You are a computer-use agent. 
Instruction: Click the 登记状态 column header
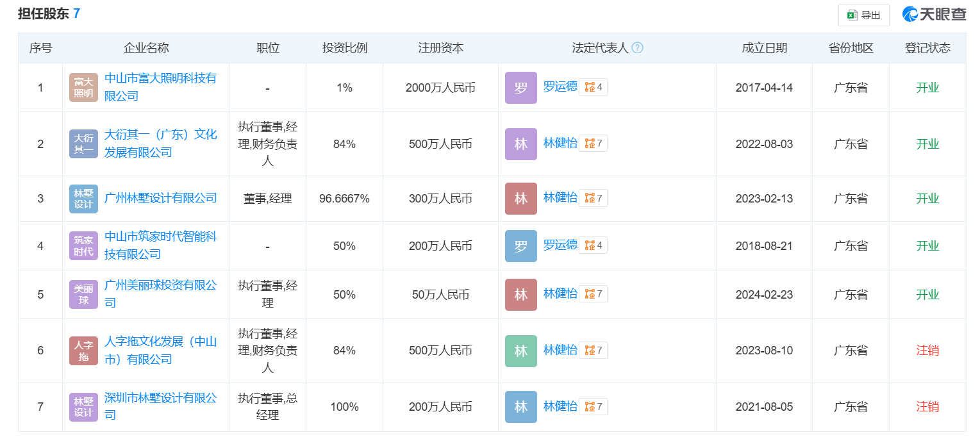point(927,48)
